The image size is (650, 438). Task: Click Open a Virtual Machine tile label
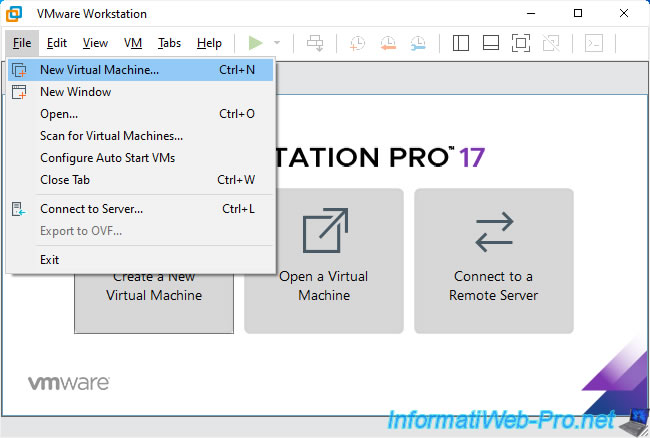point(324,286)
